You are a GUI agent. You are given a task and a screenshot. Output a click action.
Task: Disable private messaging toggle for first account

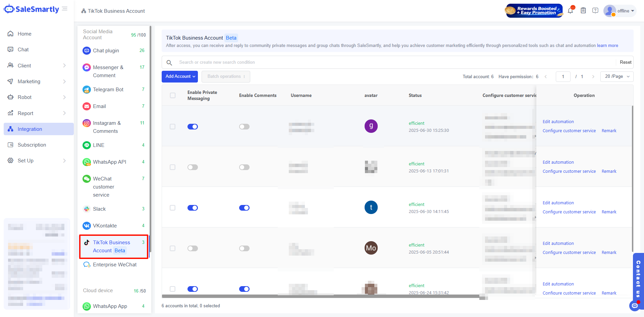193,127
